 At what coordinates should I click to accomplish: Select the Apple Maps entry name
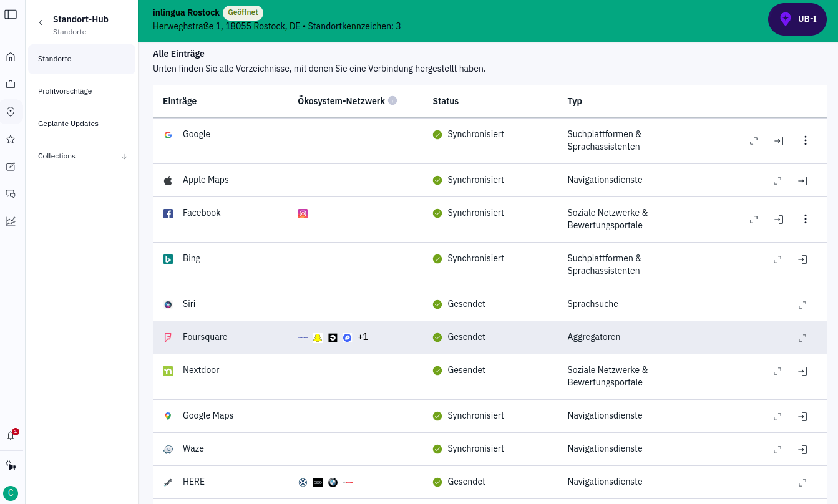pos(206,180)
